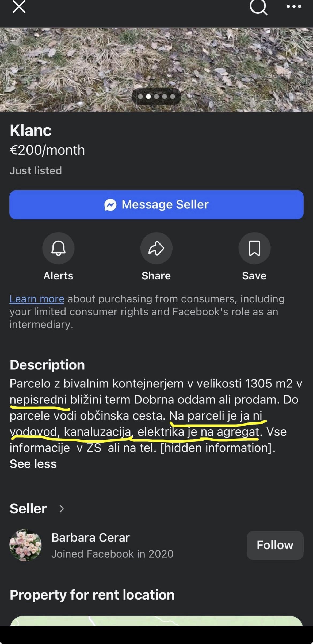Tap the seller name Barbara Cerar

pos(90,538)
